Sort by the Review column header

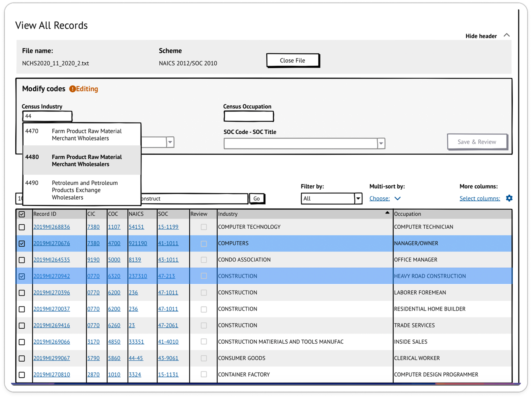tap(199, 214)
